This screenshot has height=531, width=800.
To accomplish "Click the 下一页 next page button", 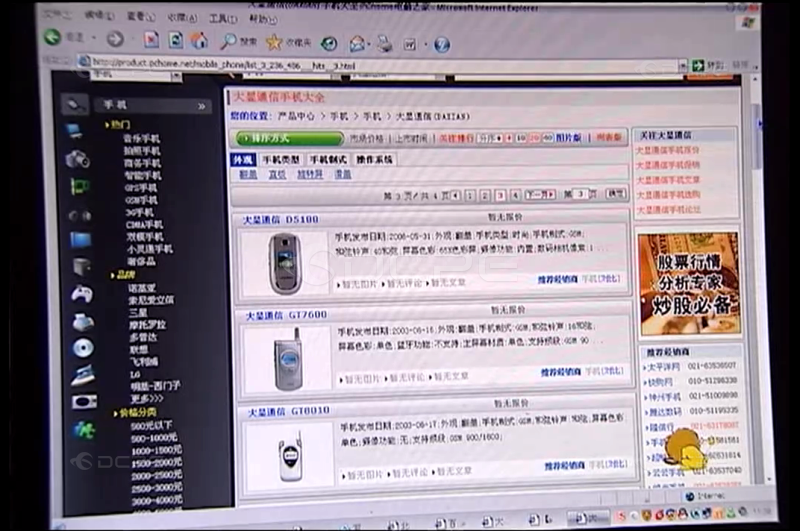I will pyautogui.click(x=540, y=195).
